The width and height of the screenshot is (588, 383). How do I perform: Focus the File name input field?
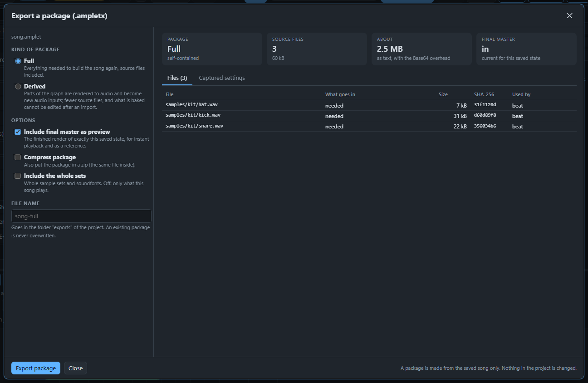81,216
